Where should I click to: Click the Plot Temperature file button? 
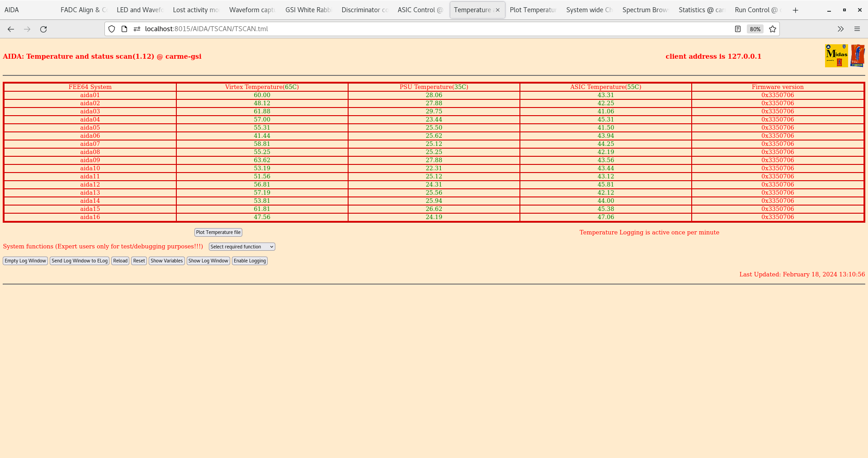218,232
